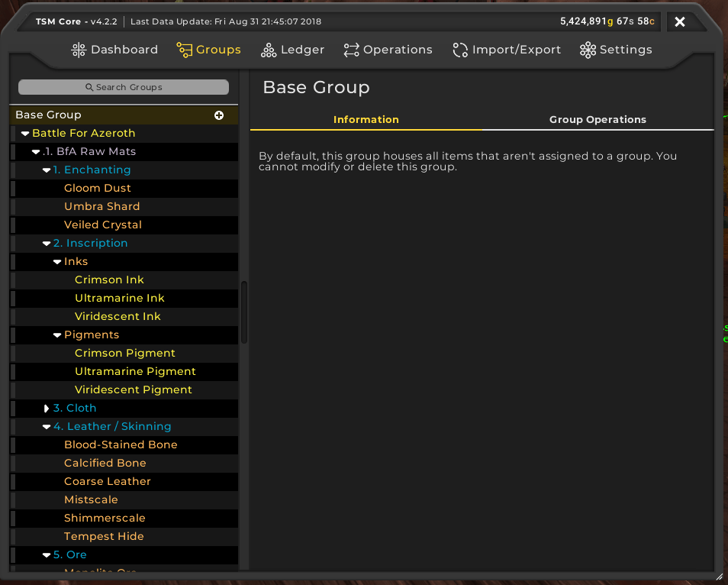Image resolution: width=728 pixels, height=585 pixels.
Task: Collapse the Battle For Azeroth group
Action: point(25,134)
